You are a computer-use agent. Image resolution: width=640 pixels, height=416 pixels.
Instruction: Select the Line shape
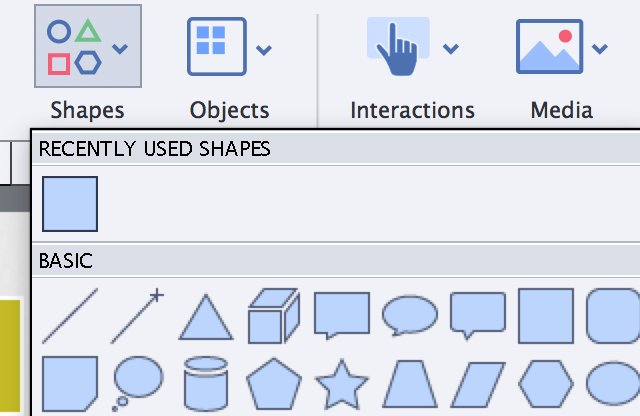coord(70,315)
